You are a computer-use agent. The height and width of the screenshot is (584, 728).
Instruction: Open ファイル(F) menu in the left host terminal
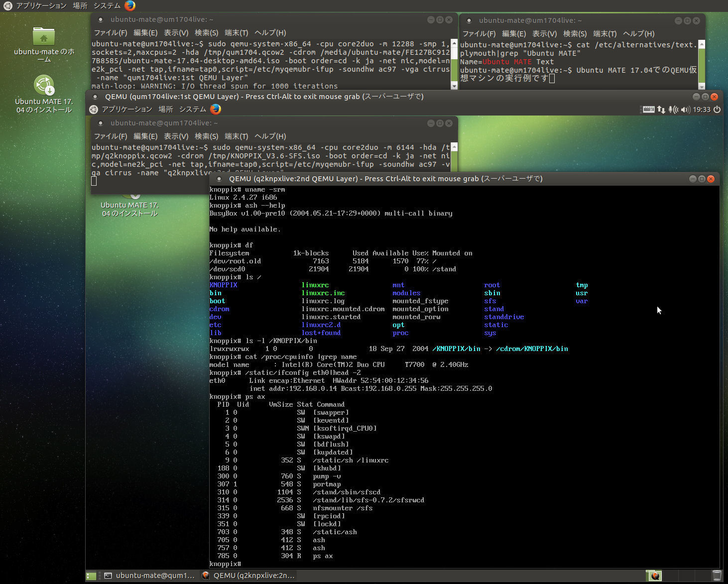click(x=111, y=33)
